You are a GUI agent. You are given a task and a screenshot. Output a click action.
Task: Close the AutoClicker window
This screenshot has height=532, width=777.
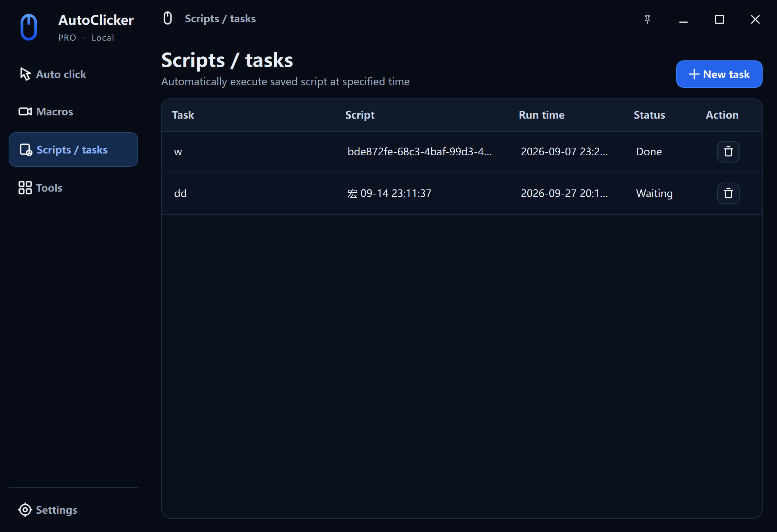(x=755, y=19)
